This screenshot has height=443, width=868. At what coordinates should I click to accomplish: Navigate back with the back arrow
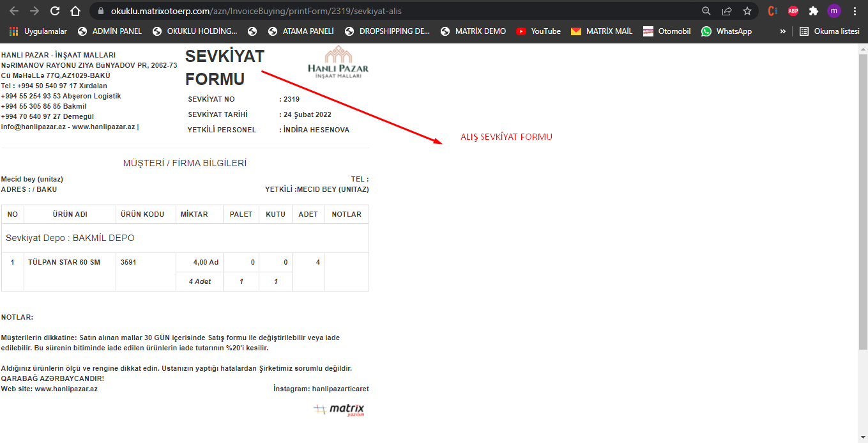click(14, 11)
